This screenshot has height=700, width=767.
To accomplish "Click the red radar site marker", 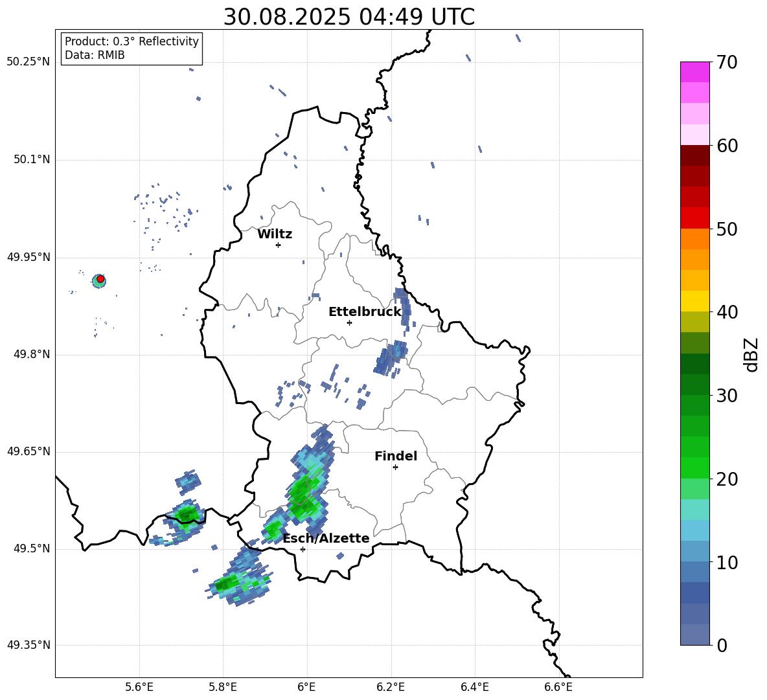I will (x=100, y=279).
